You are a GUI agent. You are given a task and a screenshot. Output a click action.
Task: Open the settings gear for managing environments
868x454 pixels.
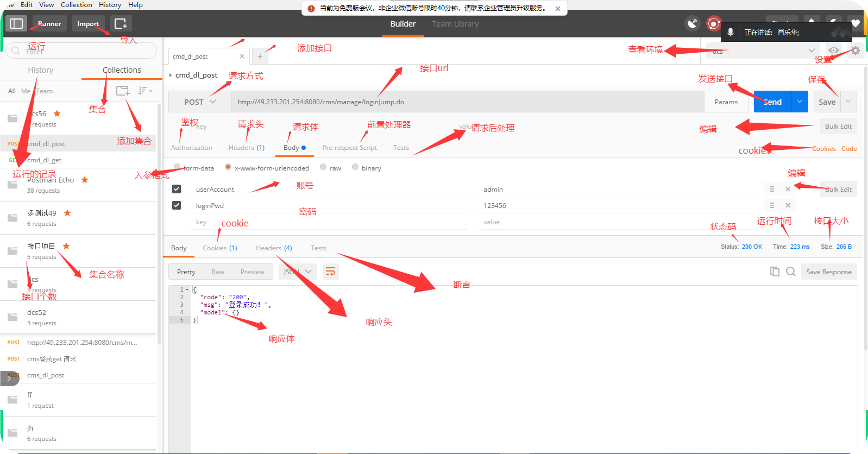click(856, 51)
